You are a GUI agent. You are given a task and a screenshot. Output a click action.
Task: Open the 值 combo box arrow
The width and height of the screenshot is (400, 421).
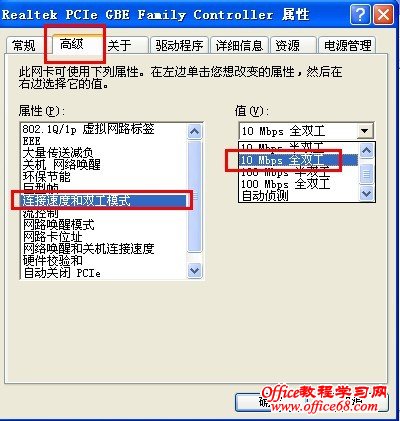click(365, 131)
